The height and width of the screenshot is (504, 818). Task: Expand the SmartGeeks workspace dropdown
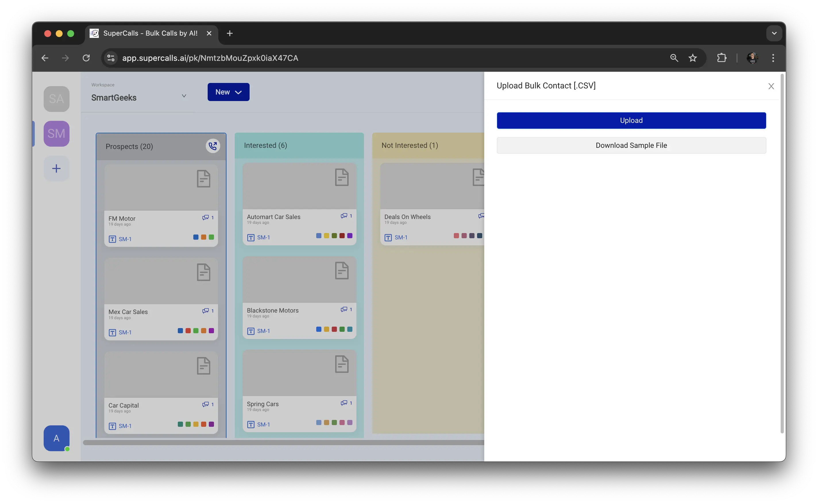(184, 96)
